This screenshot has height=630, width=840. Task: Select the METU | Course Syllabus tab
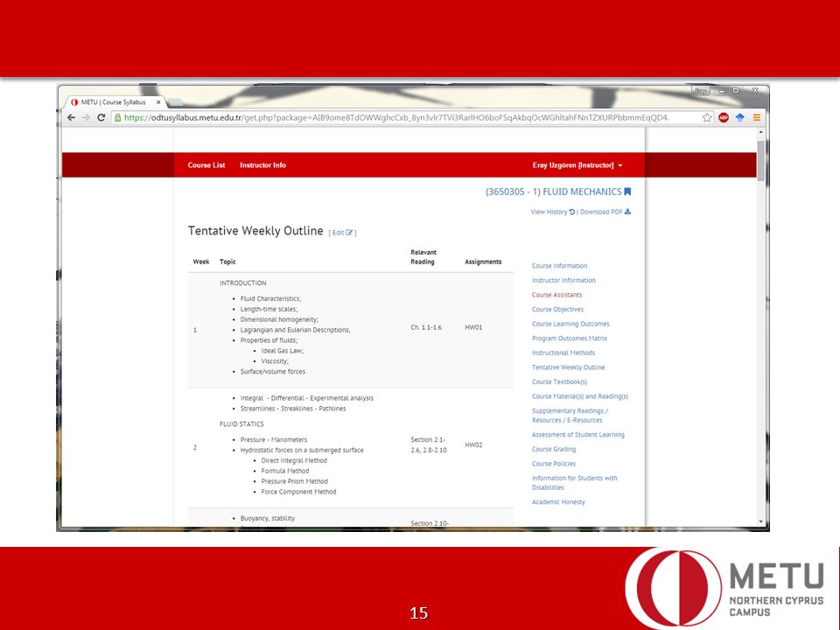point(114,101)
